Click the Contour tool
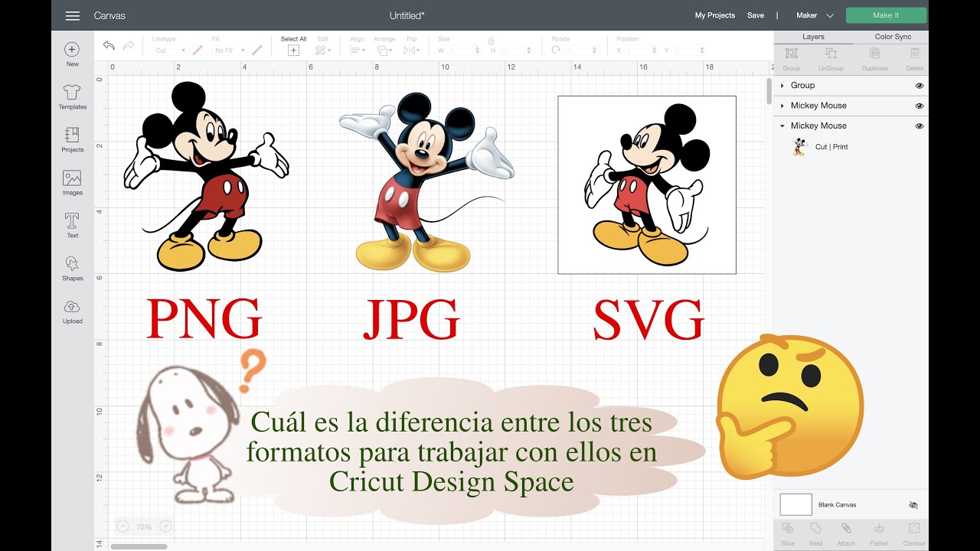The image size is (980, 551). 914,533
